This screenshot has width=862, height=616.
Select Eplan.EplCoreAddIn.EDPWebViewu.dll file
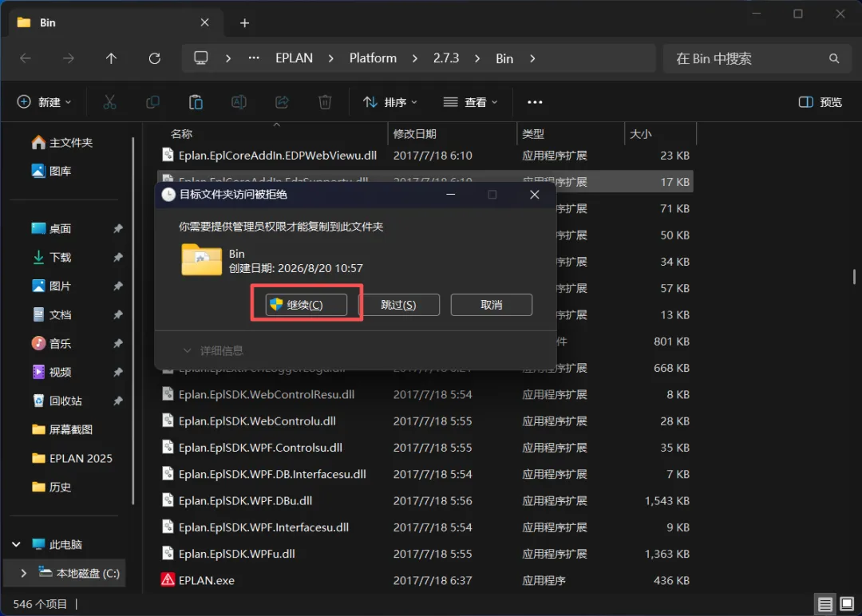(426, 156)
